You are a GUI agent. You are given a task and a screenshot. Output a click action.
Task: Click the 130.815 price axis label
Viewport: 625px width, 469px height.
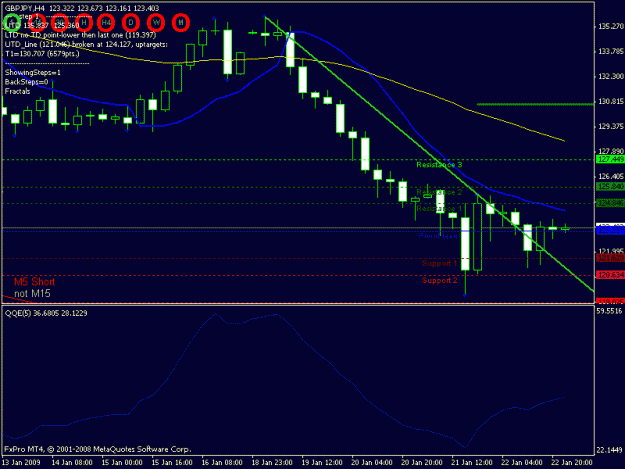point(610,101)
